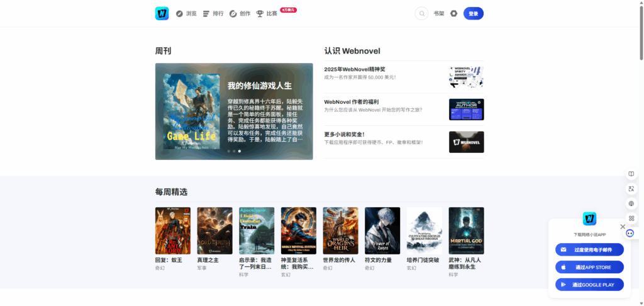
Task: Click the 培养门徒突破 title text
Action: (x=423, y=260)
